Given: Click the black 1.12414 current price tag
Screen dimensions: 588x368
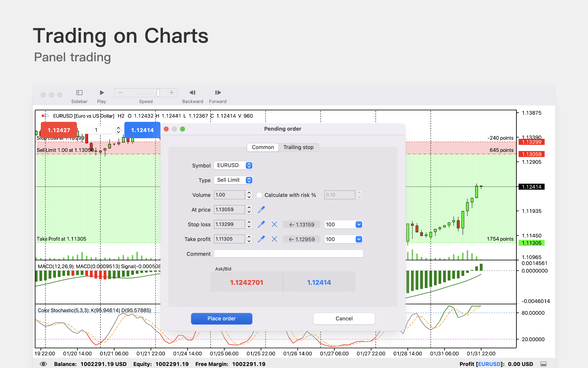Looking at the screenshot, I should 531,187.
